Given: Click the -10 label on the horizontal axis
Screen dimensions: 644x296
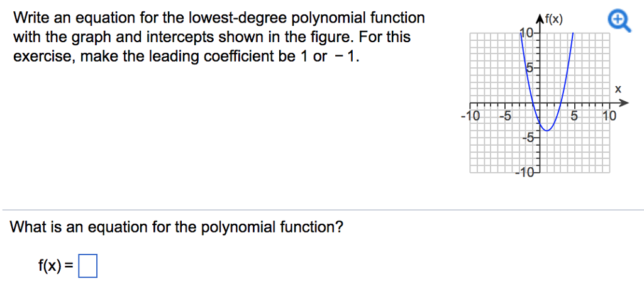Looking at the screenshot, I should pyautogui.click(x=470, y=116).
